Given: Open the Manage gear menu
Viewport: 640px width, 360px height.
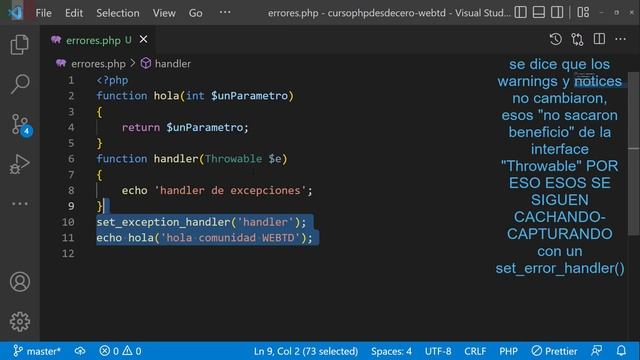Looking at the screenshot, I should [x=20, y=322].
